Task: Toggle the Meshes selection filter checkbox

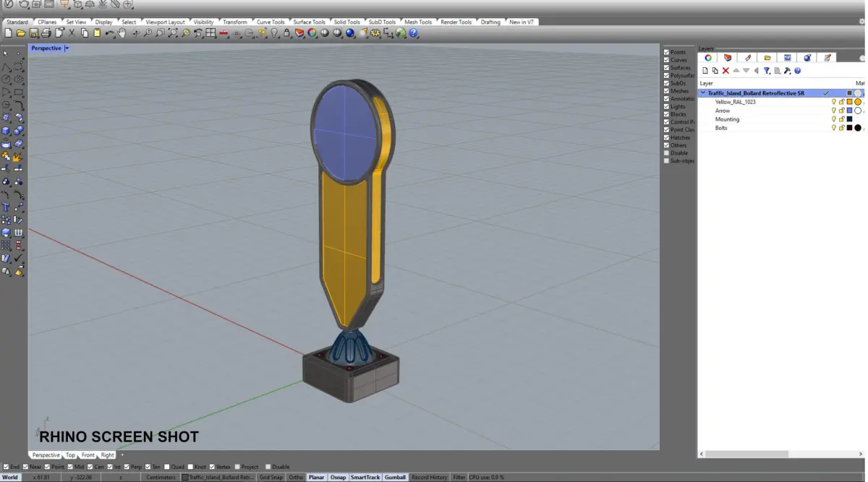Action: pos(666,91)
